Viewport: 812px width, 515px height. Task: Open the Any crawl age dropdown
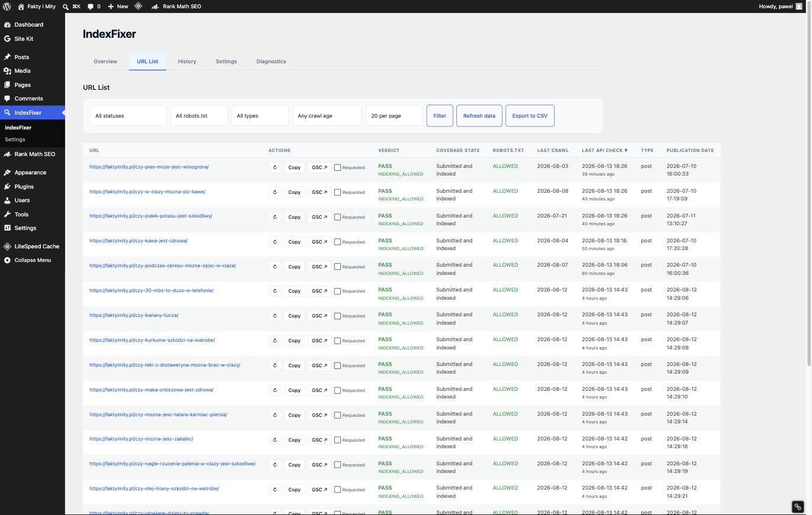click(327, 116)
